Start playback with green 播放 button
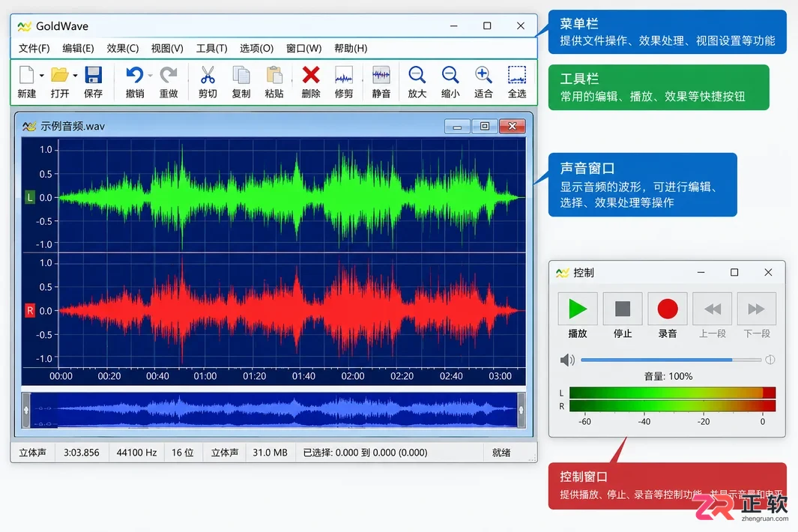The image size is (798, 532). pyautogui.click(x=578, y=309)
